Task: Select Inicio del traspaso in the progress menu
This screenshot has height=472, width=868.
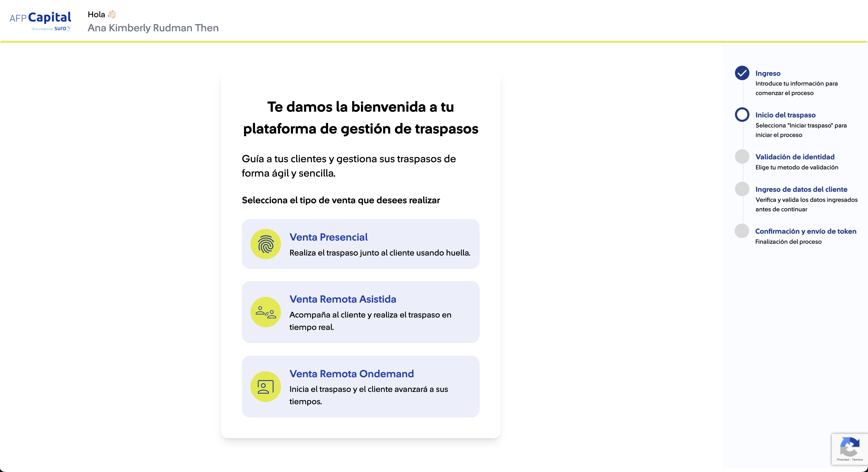Action: tap(786, 115)
